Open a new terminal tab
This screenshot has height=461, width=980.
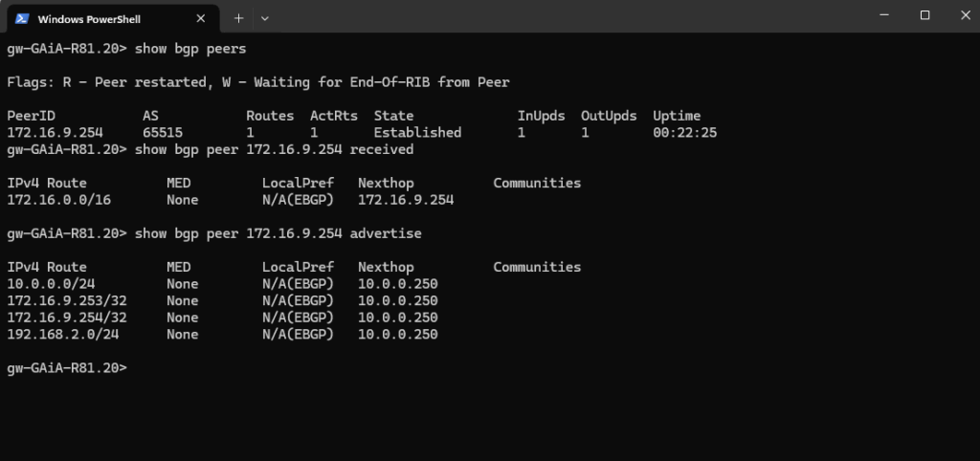pos(238,19)
